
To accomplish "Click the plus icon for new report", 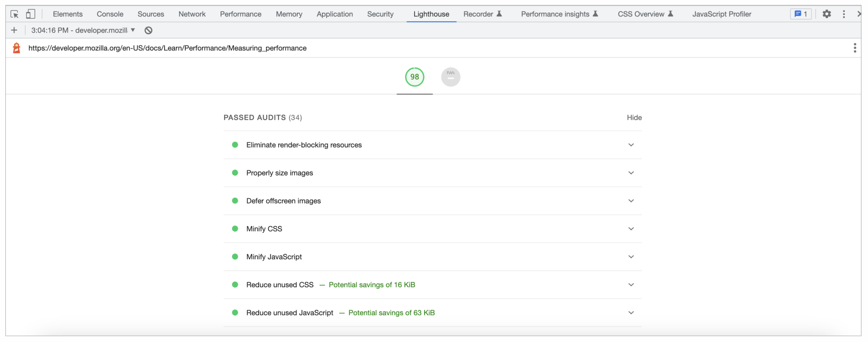I will tap(14, 30).
